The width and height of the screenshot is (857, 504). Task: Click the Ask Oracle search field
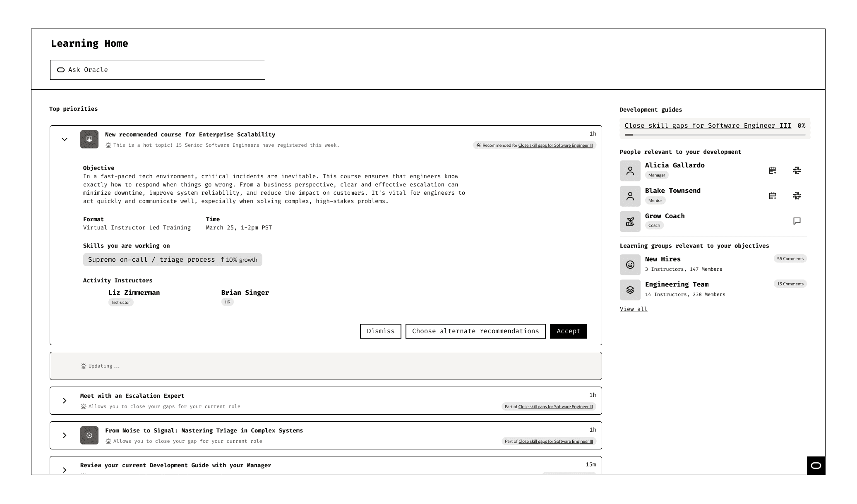(x=157, y=70)
